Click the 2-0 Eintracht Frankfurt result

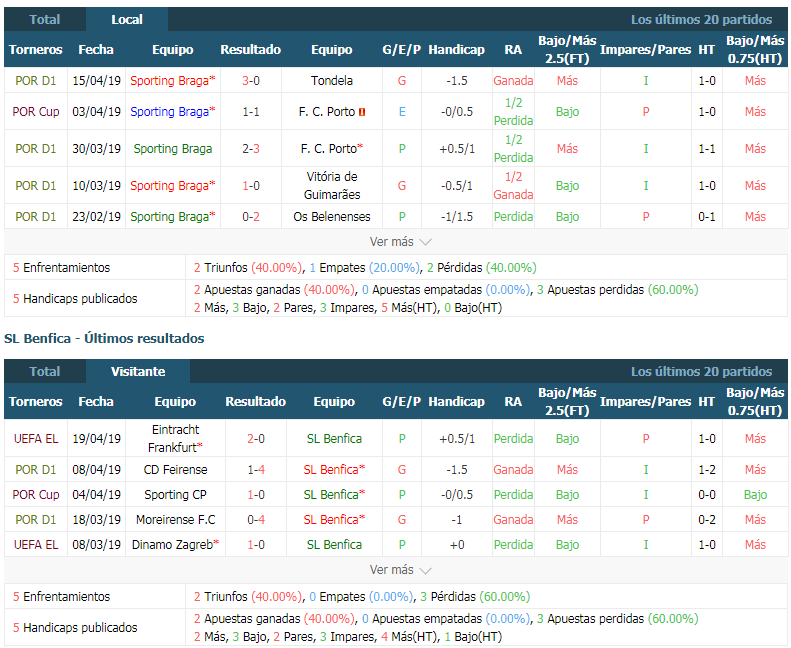click(256, 439)
